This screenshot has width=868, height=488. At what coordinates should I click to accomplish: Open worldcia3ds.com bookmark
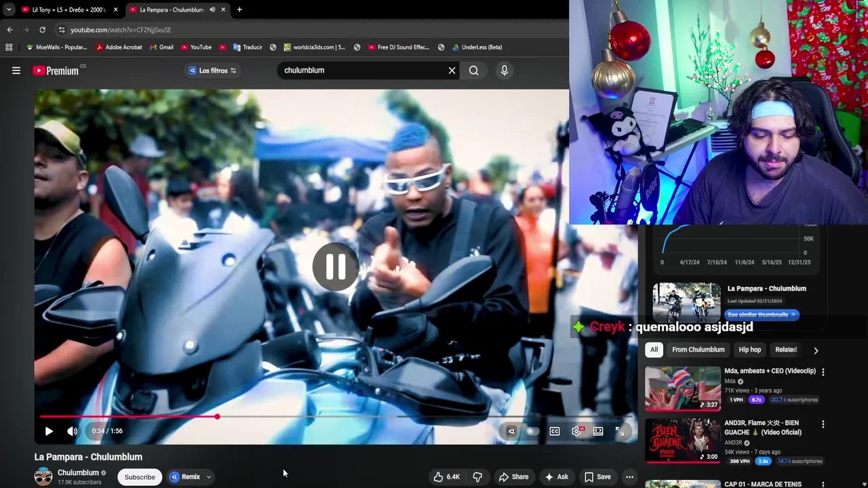coord(314,47)
